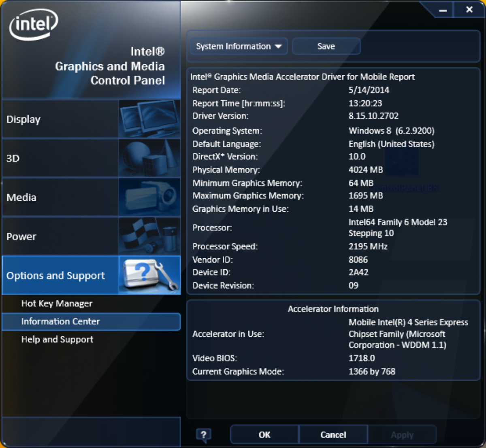Click the Operating System label

[x=227, y=131]
